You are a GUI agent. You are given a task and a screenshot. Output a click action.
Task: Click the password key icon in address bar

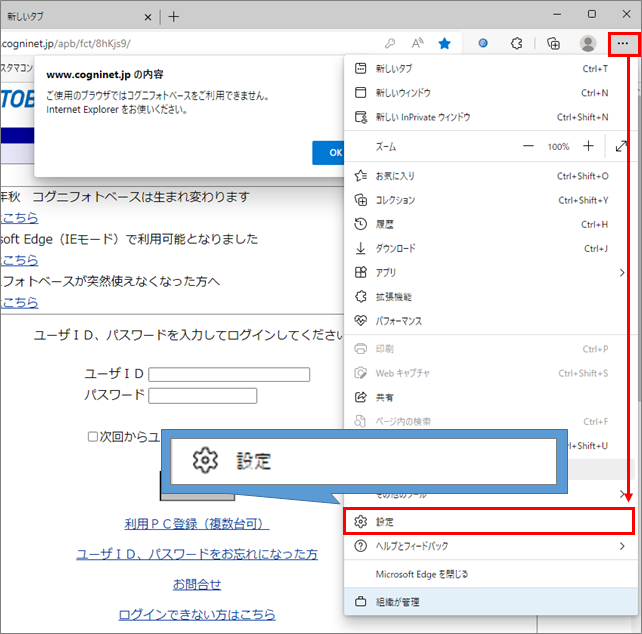point(390,43)
